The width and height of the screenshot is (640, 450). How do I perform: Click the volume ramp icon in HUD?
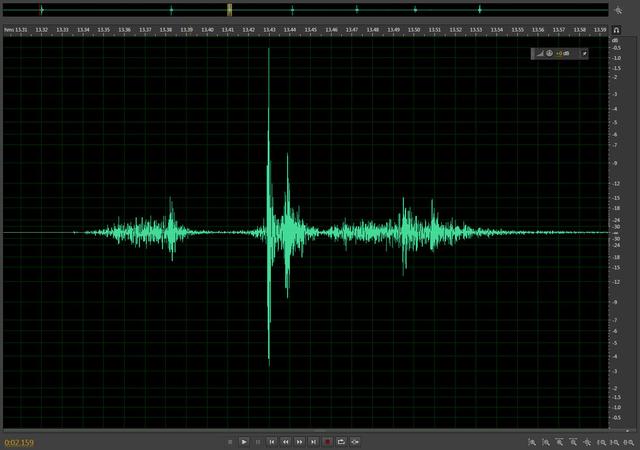(x=540, y=53)
